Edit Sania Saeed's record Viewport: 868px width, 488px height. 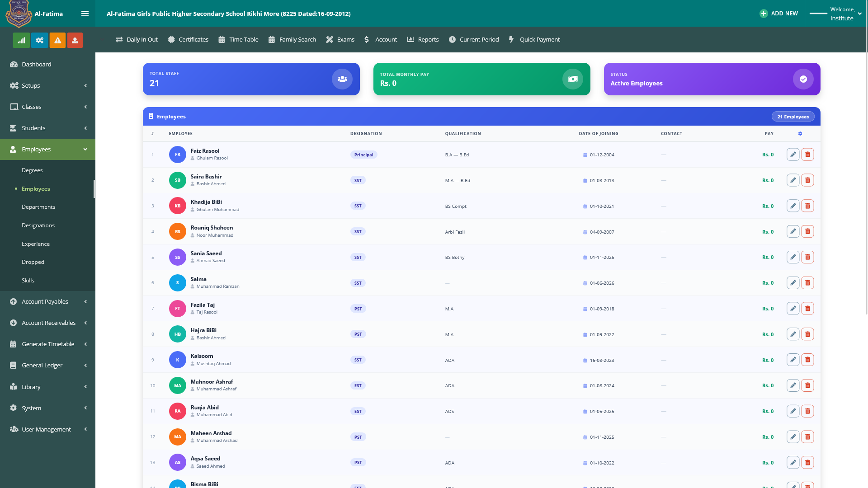[793, 257]
